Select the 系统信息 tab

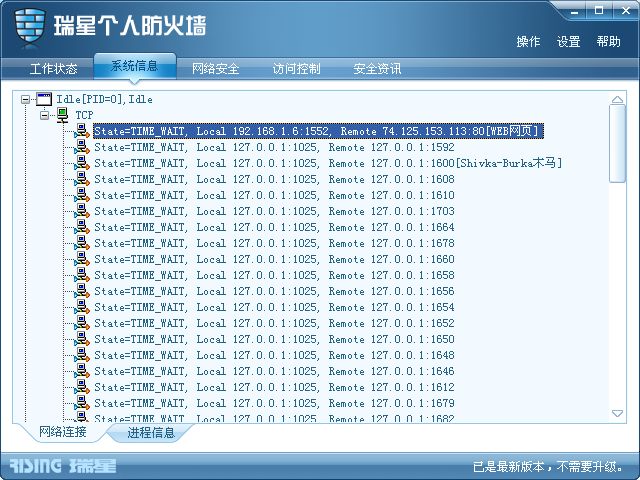tap(135, 66)
